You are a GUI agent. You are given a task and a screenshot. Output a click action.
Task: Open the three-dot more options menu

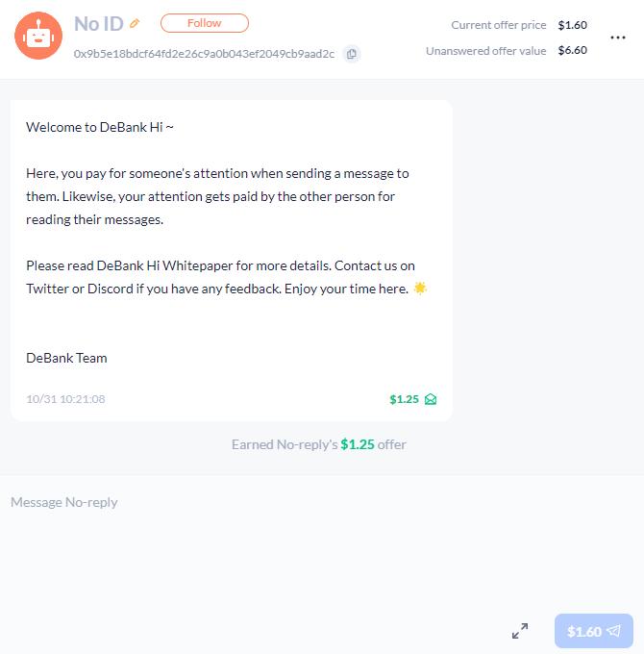coord(618,38)
